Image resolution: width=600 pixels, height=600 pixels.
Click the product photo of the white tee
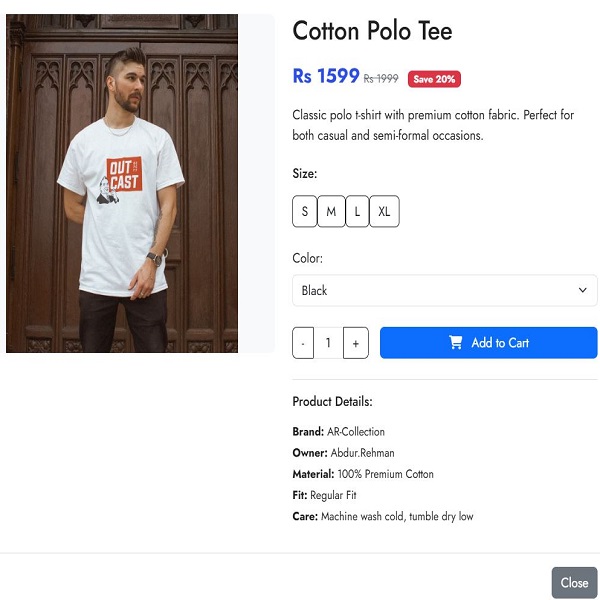(122, 183)
